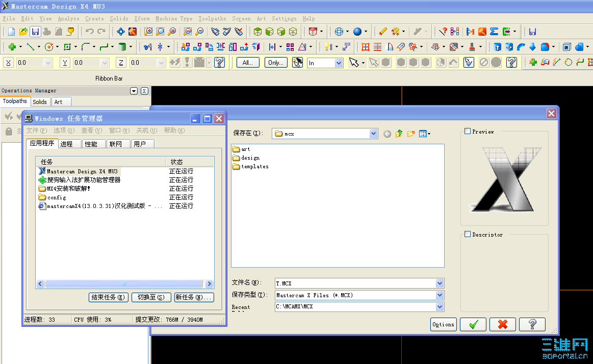Open the Xform menu
This screenshot has height=364, width=593.
pyautogui.click(x=142, y=18)
